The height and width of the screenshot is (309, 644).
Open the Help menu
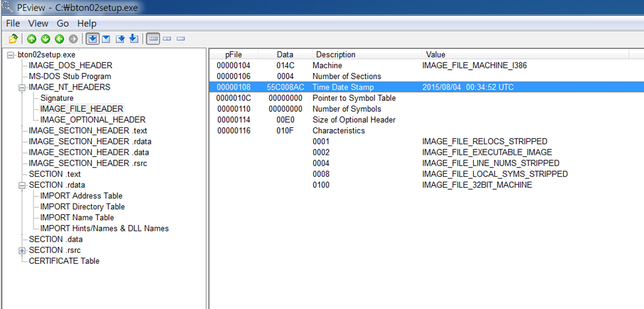pos(87,23)
